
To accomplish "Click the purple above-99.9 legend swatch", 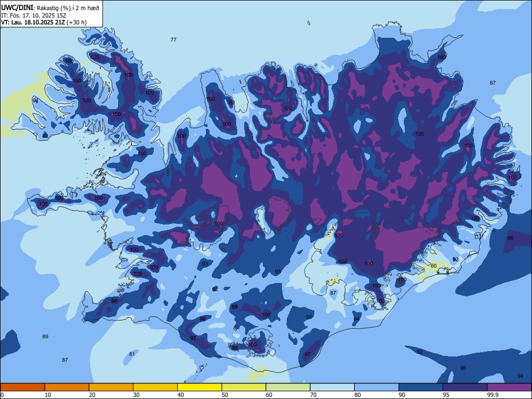I will click(509, 387).
